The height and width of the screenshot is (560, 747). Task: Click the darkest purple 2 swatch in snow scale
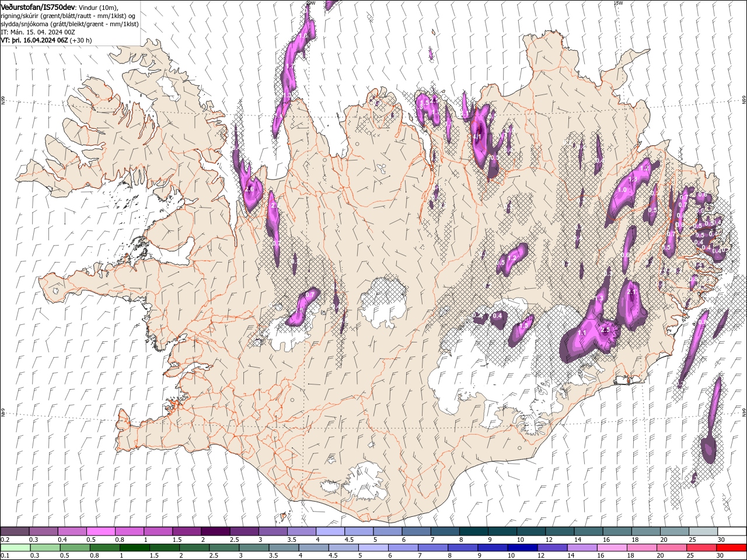pos(215,531)
